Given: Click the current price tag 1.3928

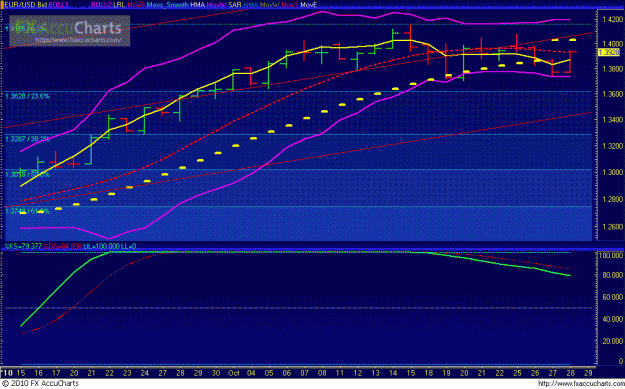Looking at the screenshot, I should tap(610, 52).
